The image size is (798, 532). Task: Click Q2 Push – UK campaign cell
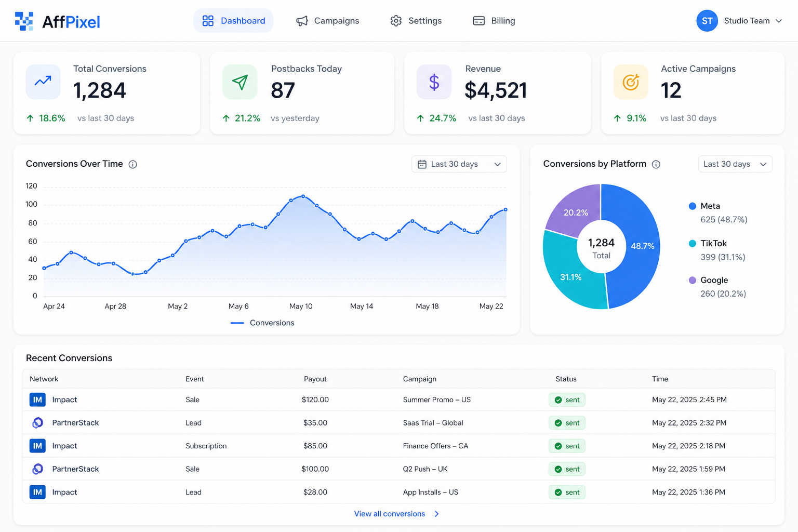click(425, 469)
